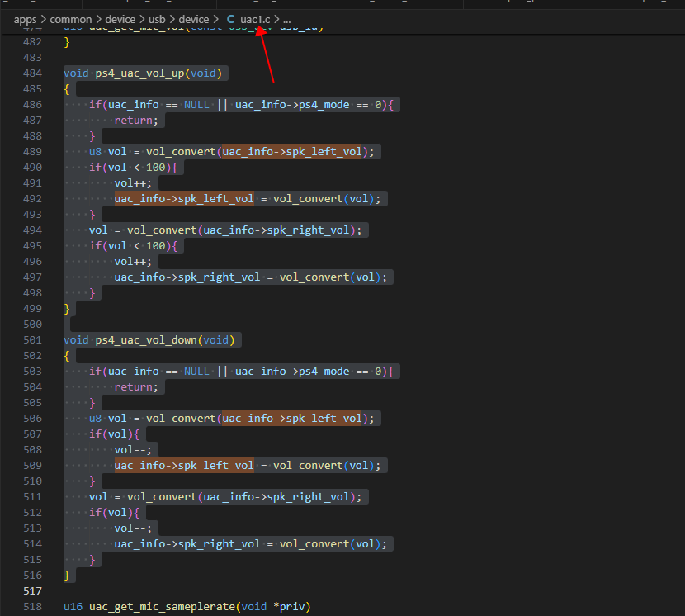This screenshot has height=616, width=685.
Task: Click the closing brace on line 516
Action: tap(67, 576)
